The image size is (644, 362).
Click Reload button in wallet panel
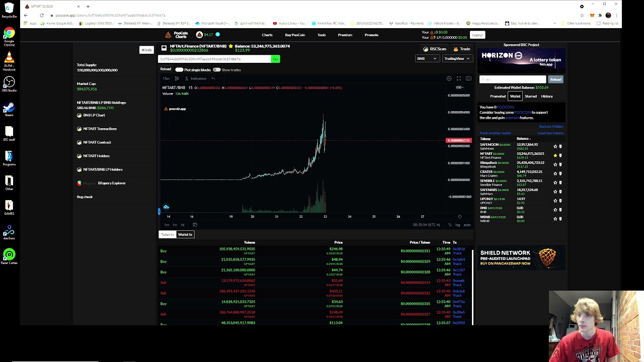click(555, 79)
